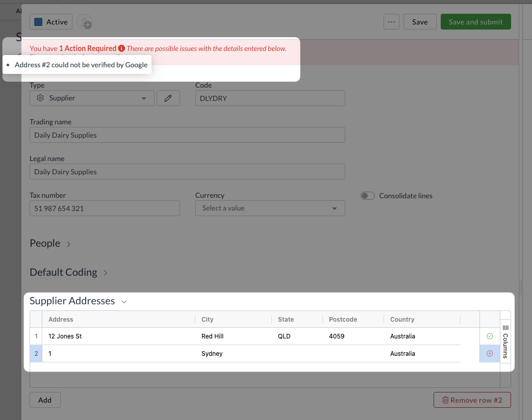This screenshot has width=532, height=420.
Task: Open the Currency Select a value dropdown
Action: (x=270, y=208)
